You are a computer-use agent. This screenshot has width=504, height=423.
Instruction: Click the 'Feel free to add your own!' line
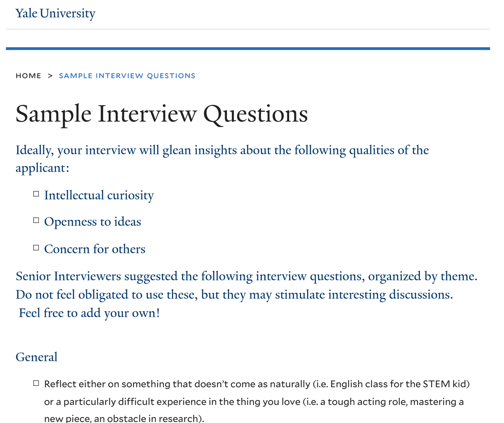coord(90,313)
